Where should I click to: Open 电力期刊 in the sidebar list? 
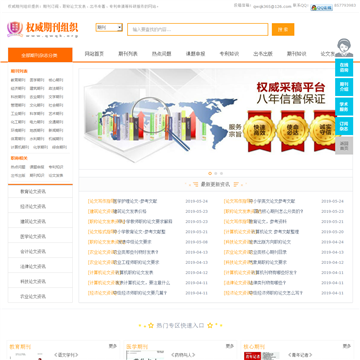click(x=37, y=122)
